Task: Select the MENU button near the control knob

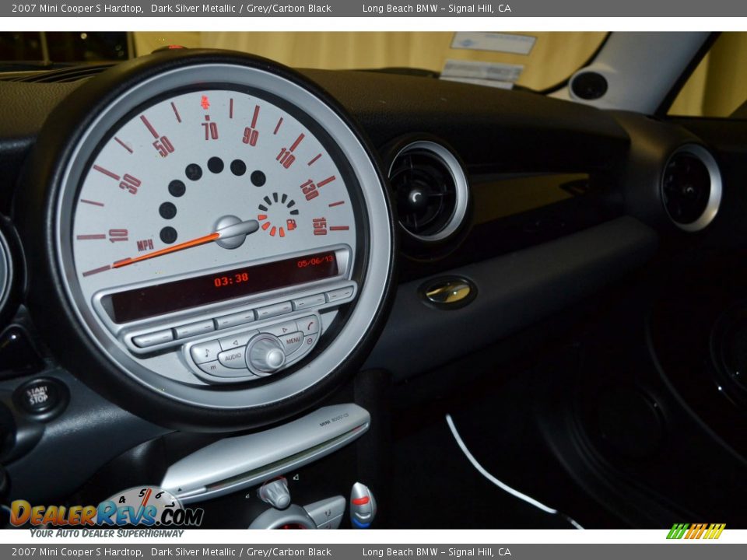Action: click(293, 340)
